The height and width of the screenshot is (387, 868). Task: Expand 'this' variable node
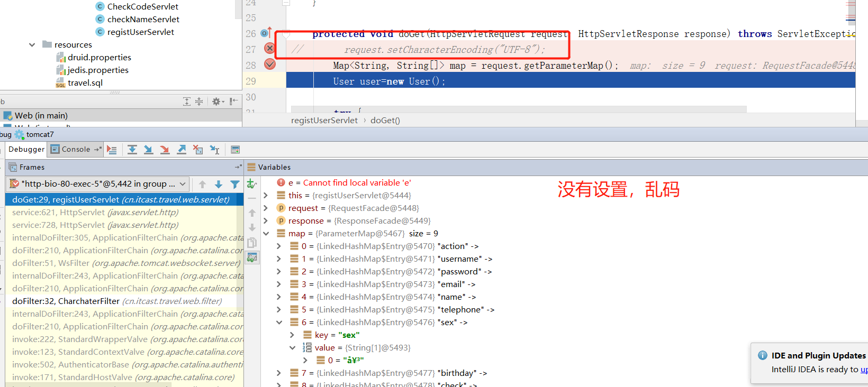tap(266, 195)
